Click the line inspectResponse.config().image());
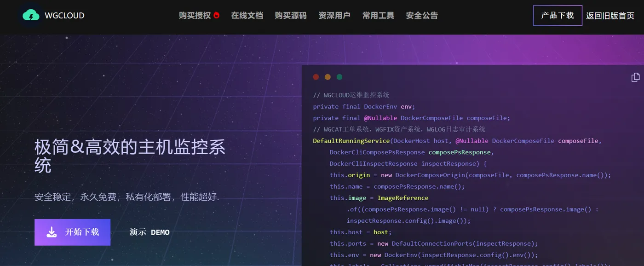The height and width of the screenshot is (266, 644). tap(408, 220)
